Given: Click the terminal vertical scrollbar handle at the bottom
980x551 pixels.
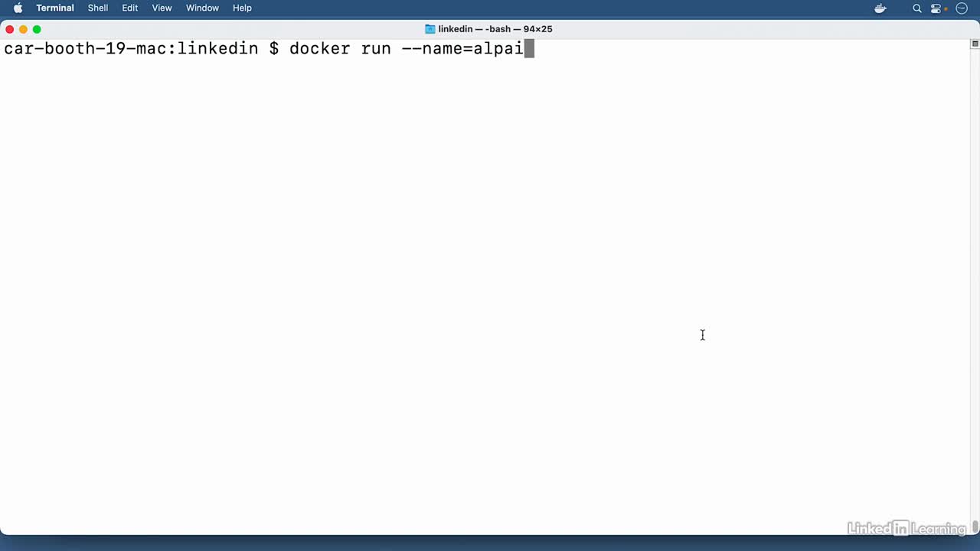Looking at the screenshot, I should pos(975,527).
